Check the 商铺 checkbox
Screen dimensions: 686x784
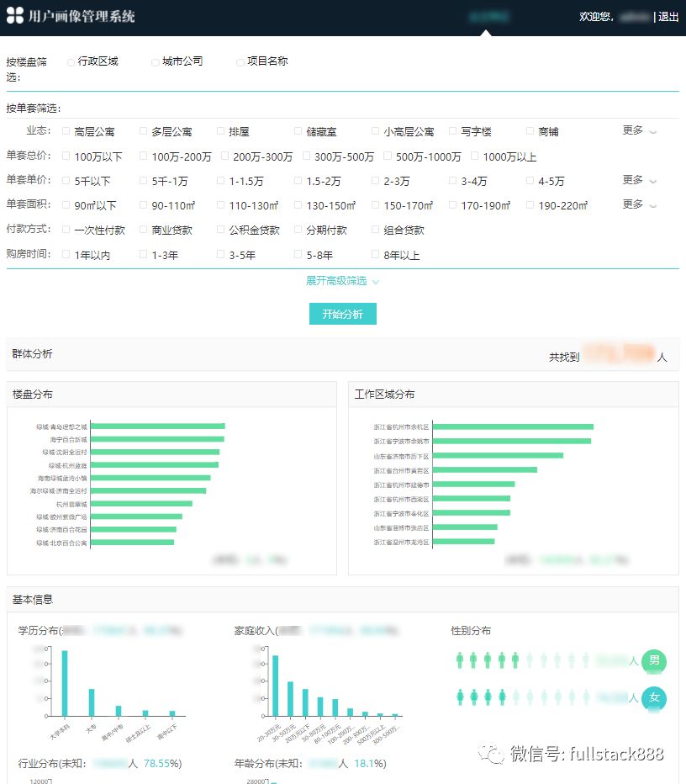point(530,131)
